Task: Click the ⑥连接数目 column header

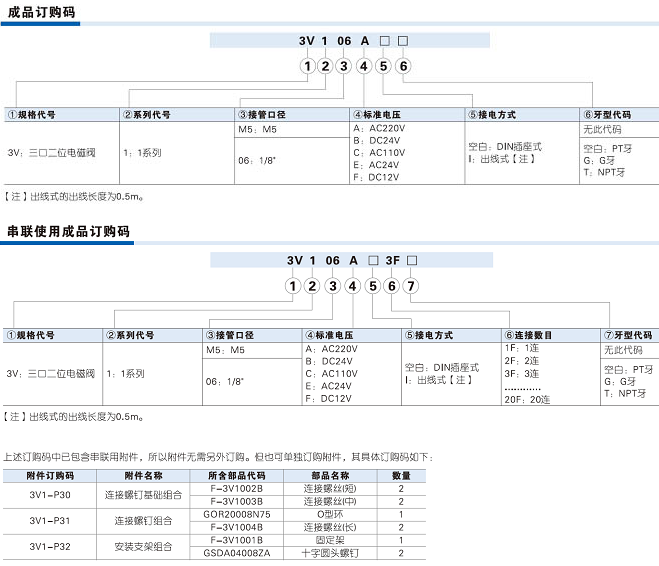Action: tap(530, 335)
